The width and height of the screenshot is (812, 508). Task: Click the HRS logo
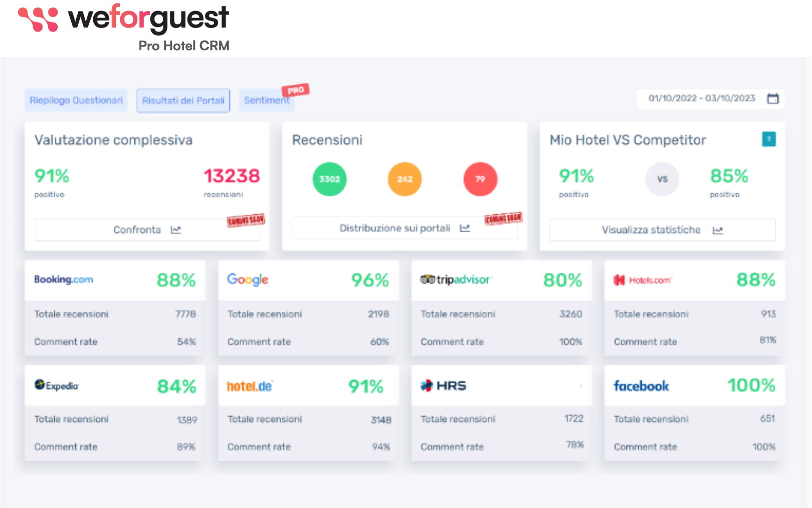click(x=443, y=386)
